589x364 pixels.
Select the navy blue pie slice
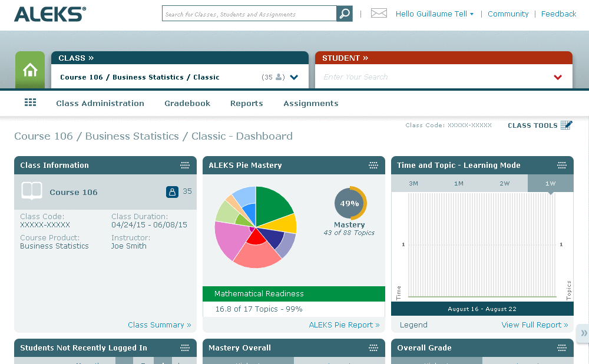click(272, 237)
